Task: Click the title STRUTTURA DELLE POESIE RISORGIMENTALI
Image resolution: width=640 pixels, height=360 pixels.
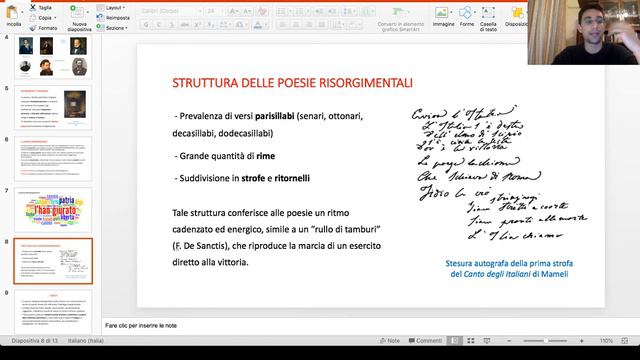Action: 292,83
